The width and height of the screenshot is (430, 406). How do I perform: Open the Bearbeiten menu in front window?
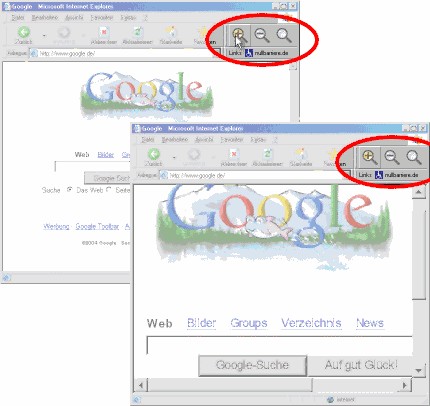[175, 140]
